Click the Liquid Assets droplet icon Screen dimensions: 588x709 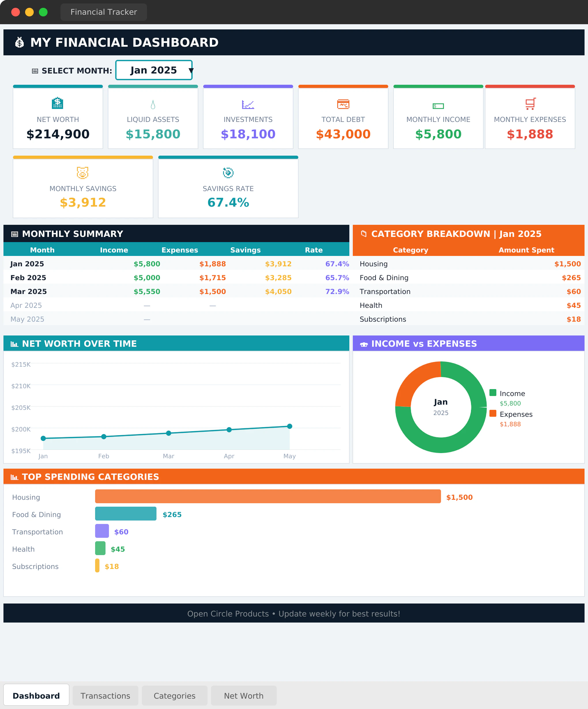click(153, 105)
